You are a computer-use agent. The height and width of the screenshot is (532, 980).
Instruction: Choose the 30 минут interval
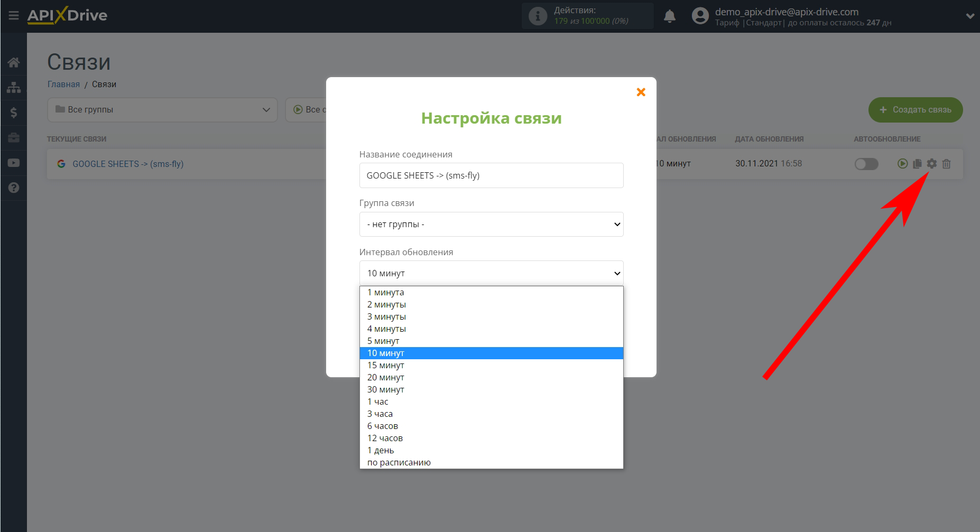coord(491,389)
